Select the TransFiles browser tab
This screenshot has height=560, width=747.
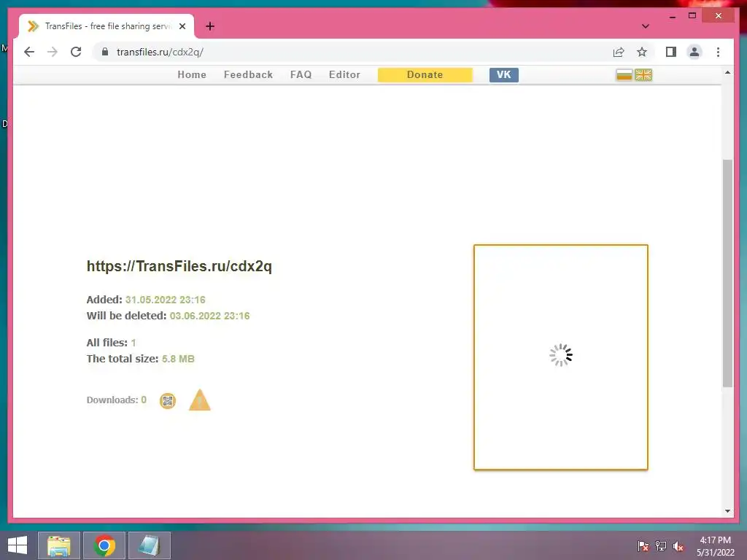pyautogui.click(x=106, y=26)
